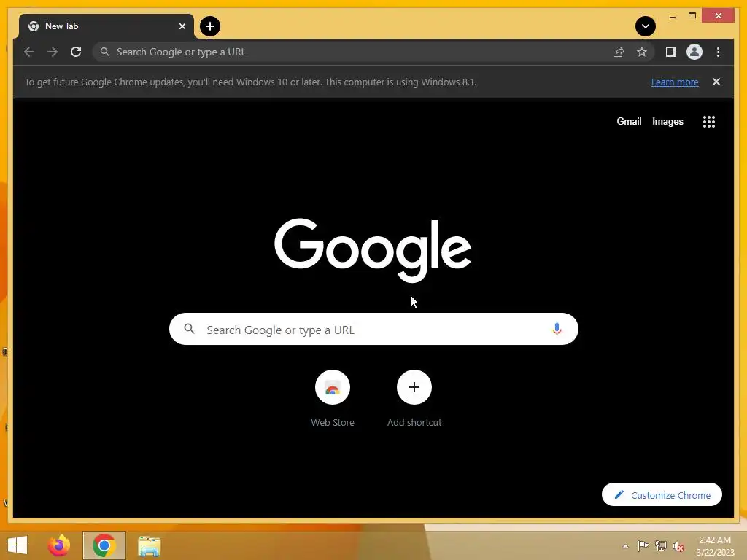Click the Google search box on page
747x560 pixels.
click(373, 329)
